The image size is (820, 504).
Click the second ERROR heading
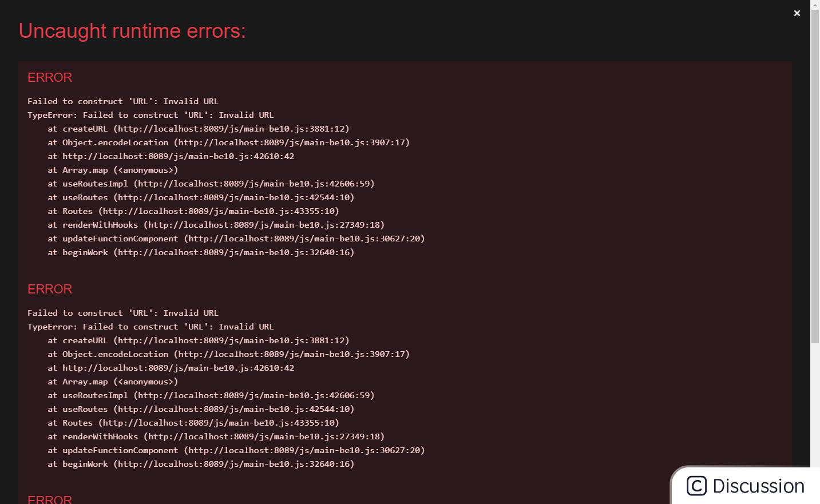(x=49, y=289)
